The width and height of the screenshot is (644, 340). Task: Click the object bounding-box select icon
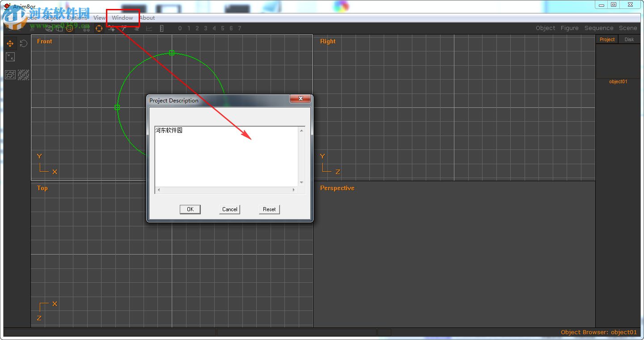point(10,74)
